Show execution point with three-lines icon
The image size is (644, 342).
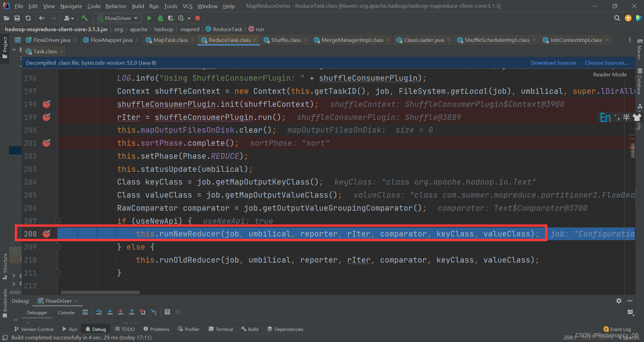pos(85,312)
